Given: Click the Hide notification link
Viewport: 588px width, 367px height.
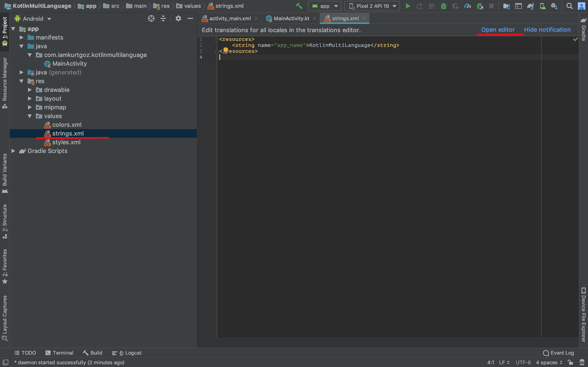Looking at the screenshot, I should (x=547, y=30).
